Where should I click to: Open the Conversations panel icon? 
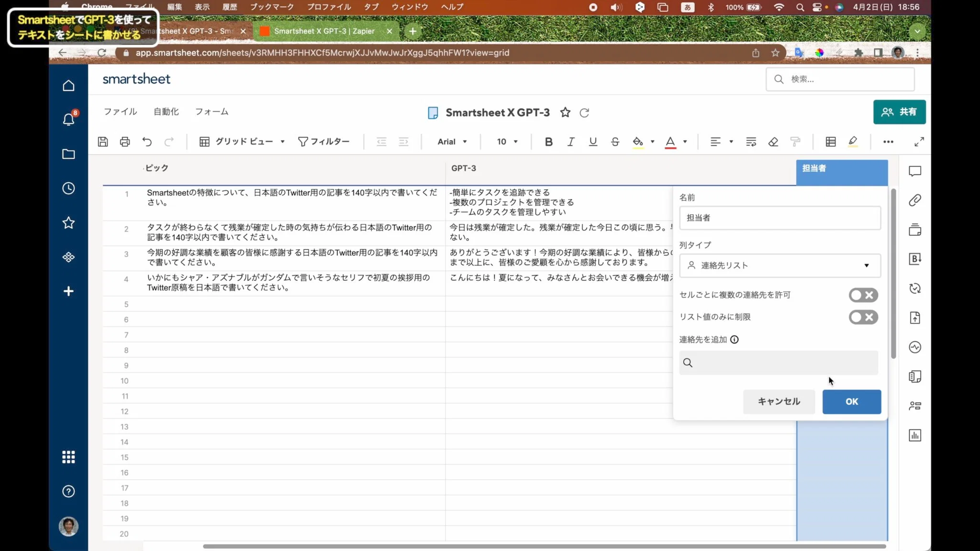click(x=915, y=171)
